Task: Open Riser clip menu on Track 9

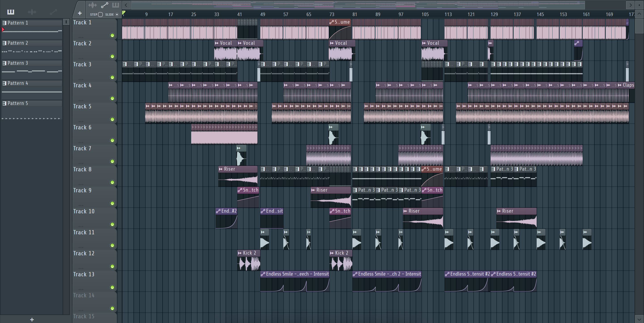Action: [x=313, y=190]
